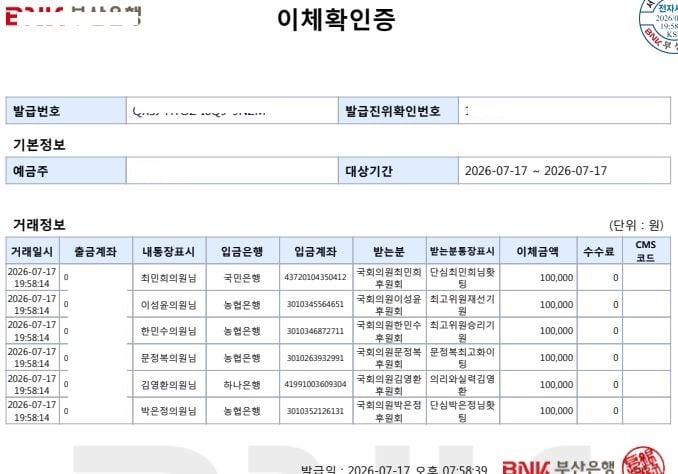Click the 한민수의원님 memo cell
This screenshot has height=474, width=678.
click(x=169, y=331)
